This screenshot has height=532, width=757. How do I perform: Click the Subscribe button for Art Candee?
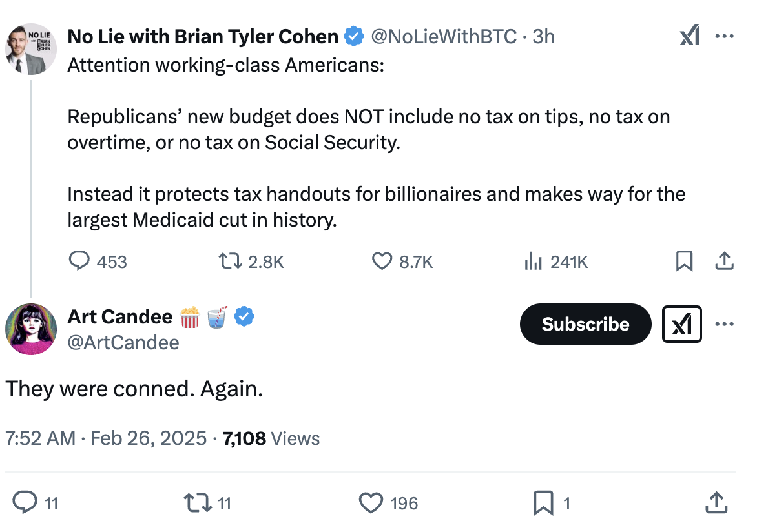click(x=585, y=324)
